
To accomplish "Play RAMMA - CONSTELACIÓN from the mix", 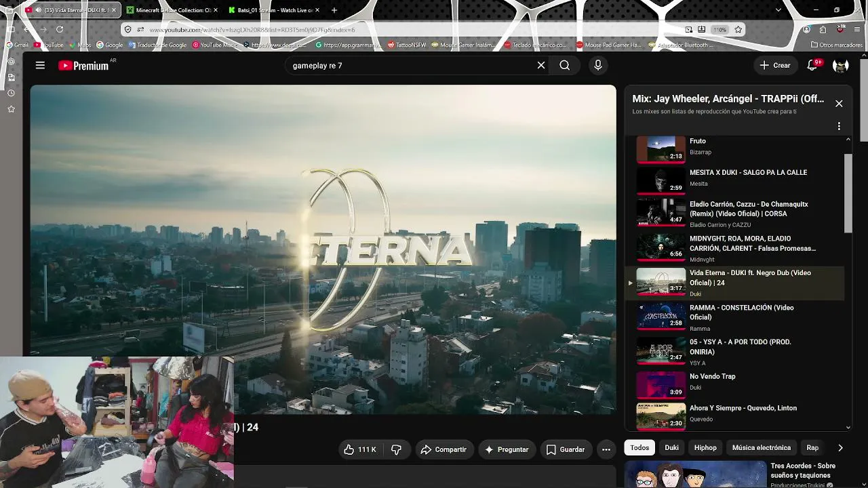I will click(x=734, y=317).
